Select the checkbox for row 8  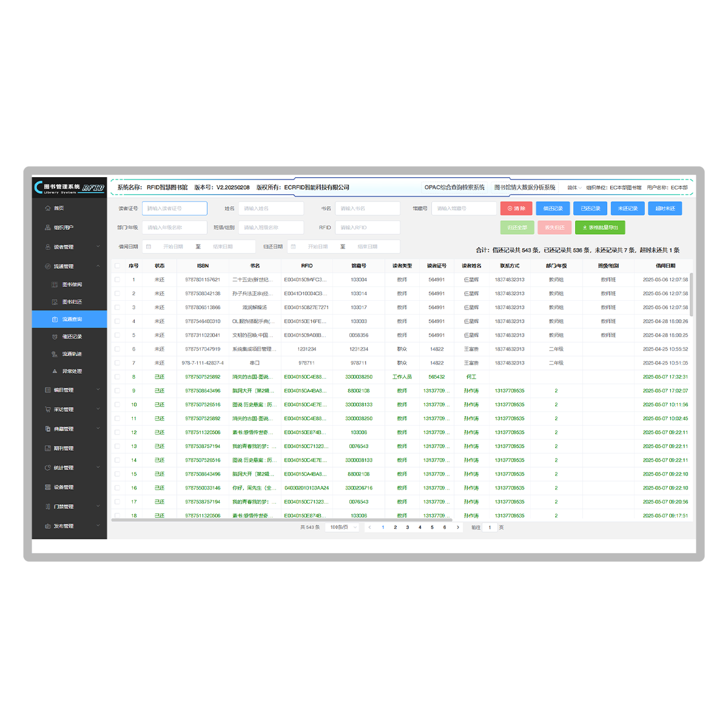[x=117, y=377]
